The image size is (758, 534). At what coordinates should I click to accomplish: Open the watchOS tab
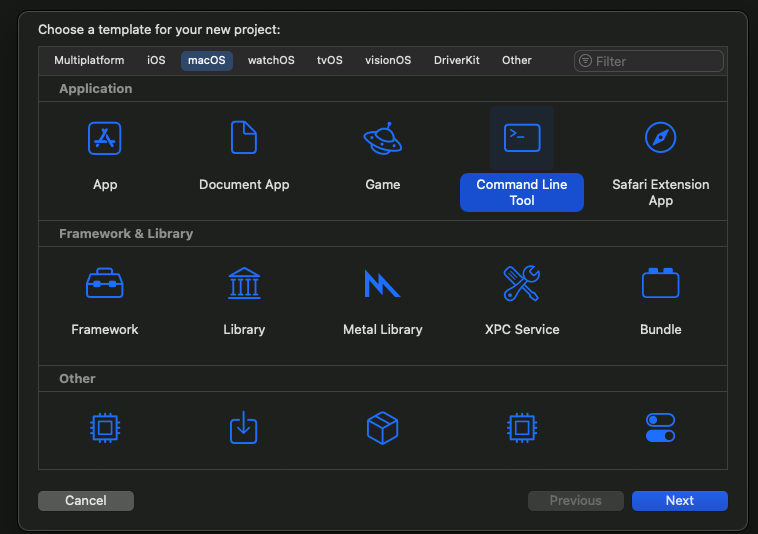tap(271, 60)
